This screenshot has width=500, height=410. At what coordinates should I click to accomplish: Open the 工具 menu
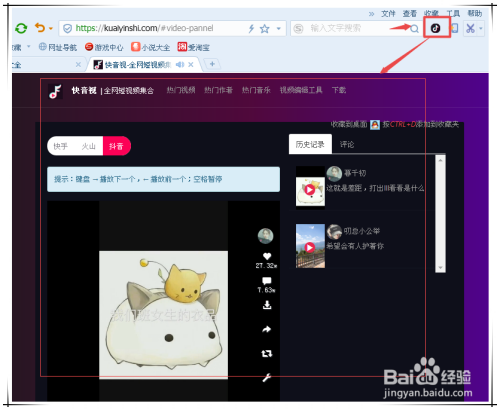click(453, 14)
